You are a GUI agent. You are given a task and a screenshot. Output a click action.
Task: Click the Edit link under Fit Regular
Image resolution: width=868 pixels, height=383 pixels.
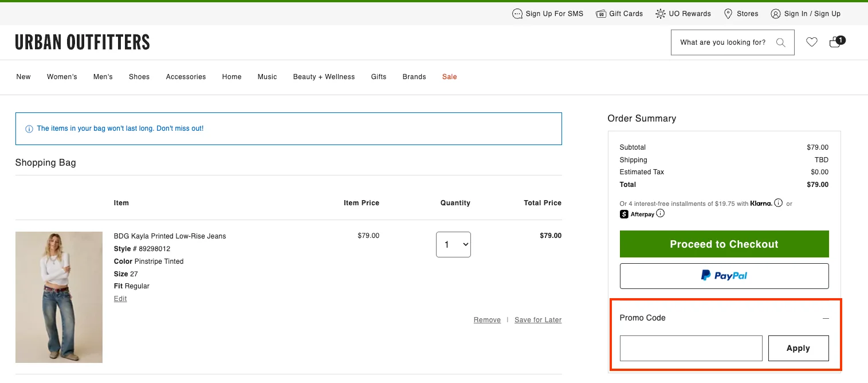coord(120,299)
